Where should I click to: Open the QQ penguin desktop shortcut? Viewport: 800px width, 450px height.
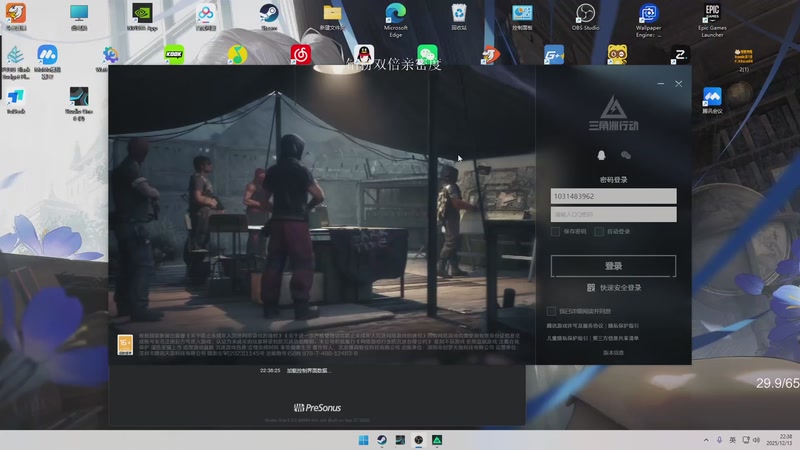click(x=364, y=54)
